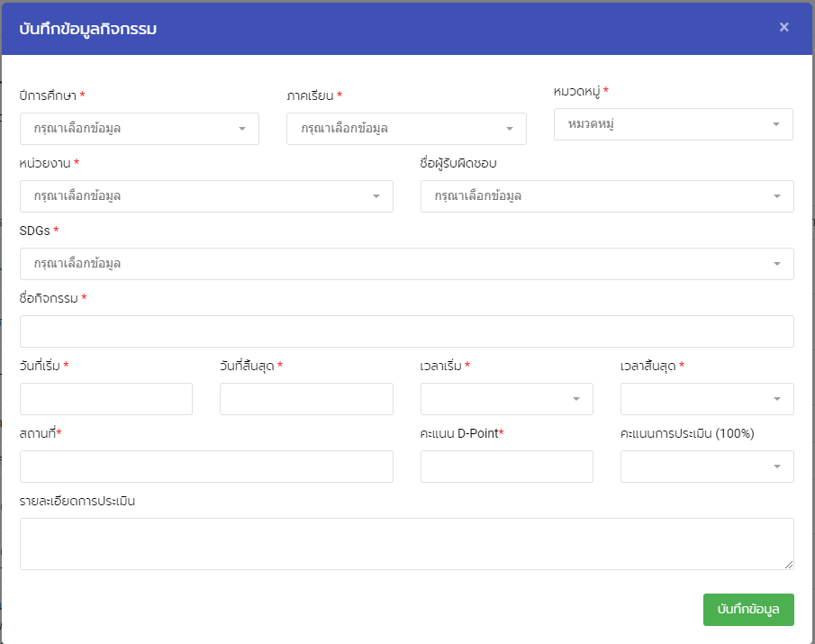
Task: Expand the หมวดหมู่ dropdown list
Action: pyautogui.click(x=673, y=124)
